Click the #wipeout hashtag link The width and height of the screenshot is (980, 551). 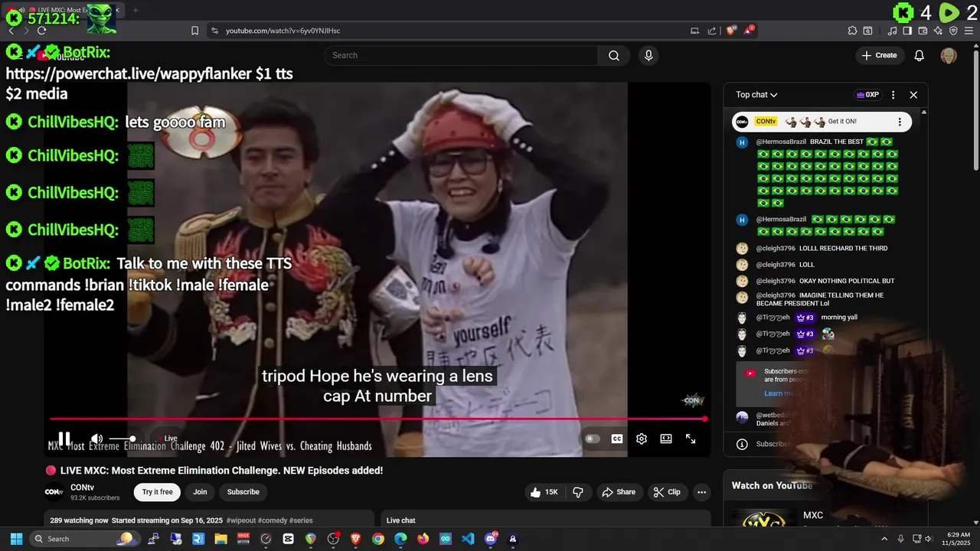(243, 520)
